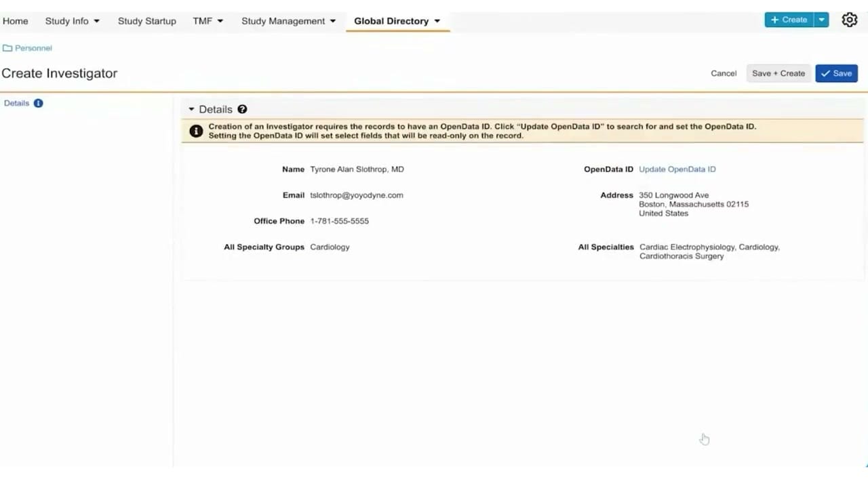Click the info icon beside Details sidebar link
Screen dimensions: 868x488
coord(38,103)
